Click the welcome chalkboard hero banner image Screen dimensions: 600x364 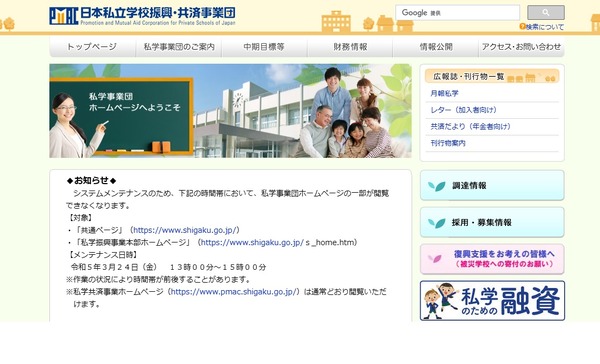point(230,111)
